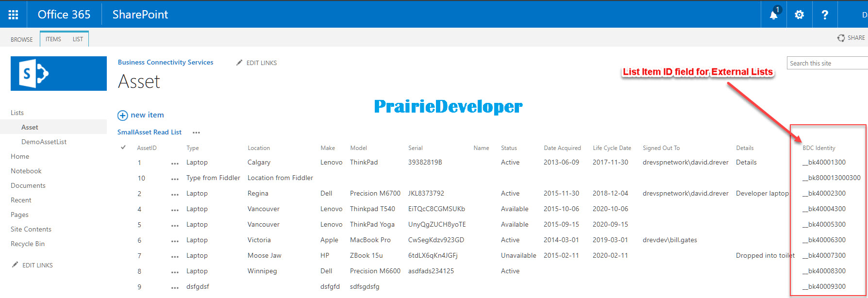868x298 pixels.
Task: Click the 'Developer laptop' details cell
Action: pyautogui.click(x=762, y=193)
